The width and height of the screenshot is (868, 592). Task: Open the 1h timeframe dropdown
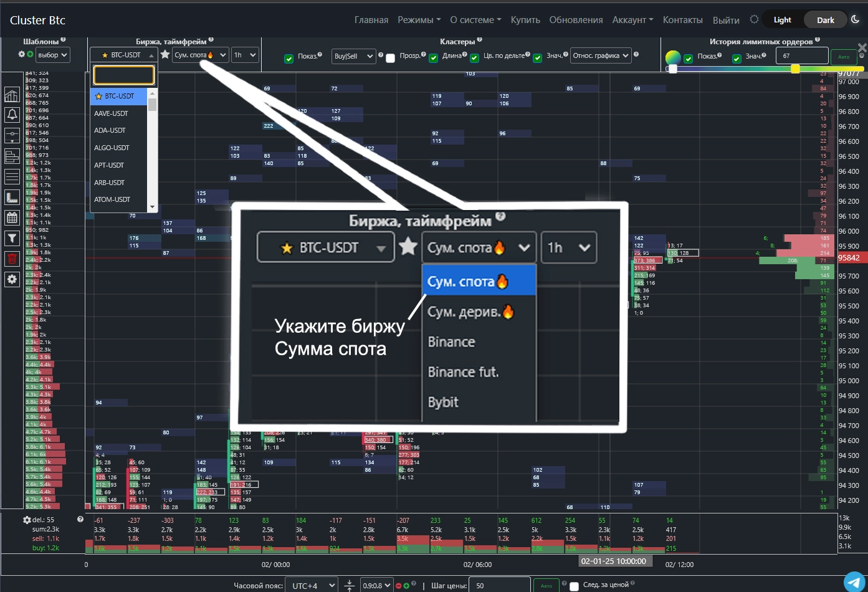[x=245, y=55]
